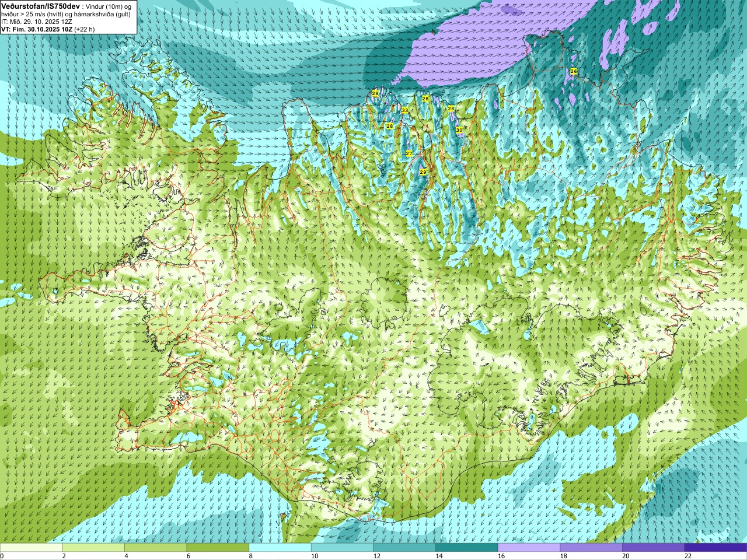This screenshot has height=560, width=747.
Task: Click the darkest legend swatch above 22 m/s
Action: click(x=715, y=548)
